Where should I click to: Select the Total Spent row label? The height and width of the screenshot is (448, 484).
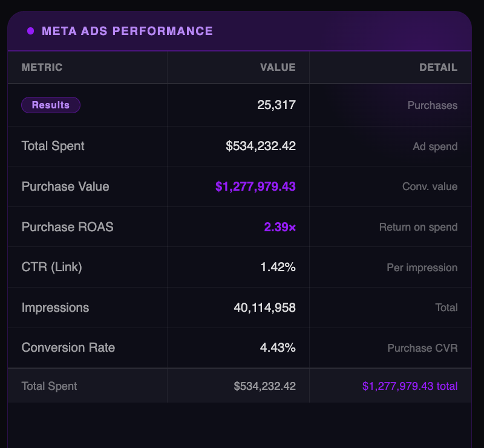pyautogui.click(x=53, y=146)
